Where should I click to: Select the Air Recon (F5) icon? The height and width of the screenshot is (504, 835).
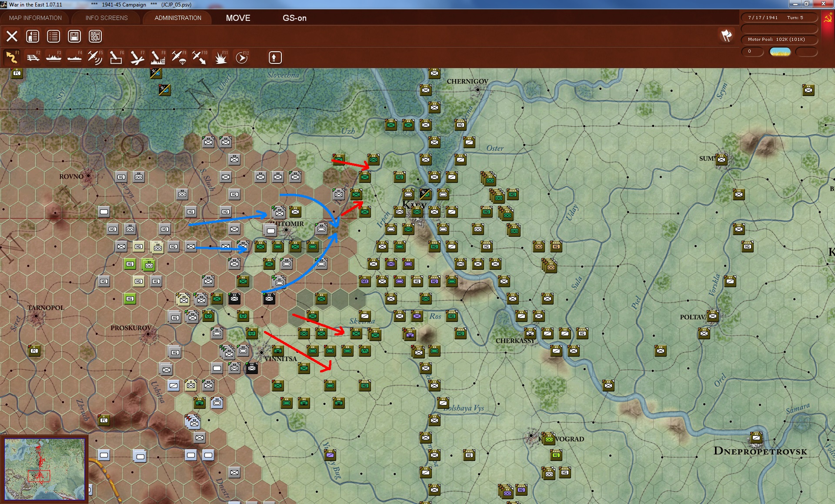(95, 57)
